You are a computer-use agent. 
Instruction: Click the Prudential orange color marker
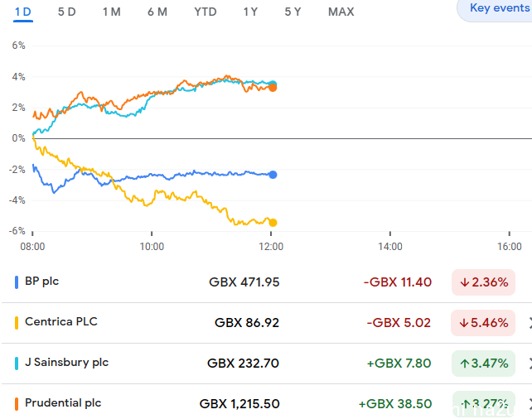tap(17, 404)
